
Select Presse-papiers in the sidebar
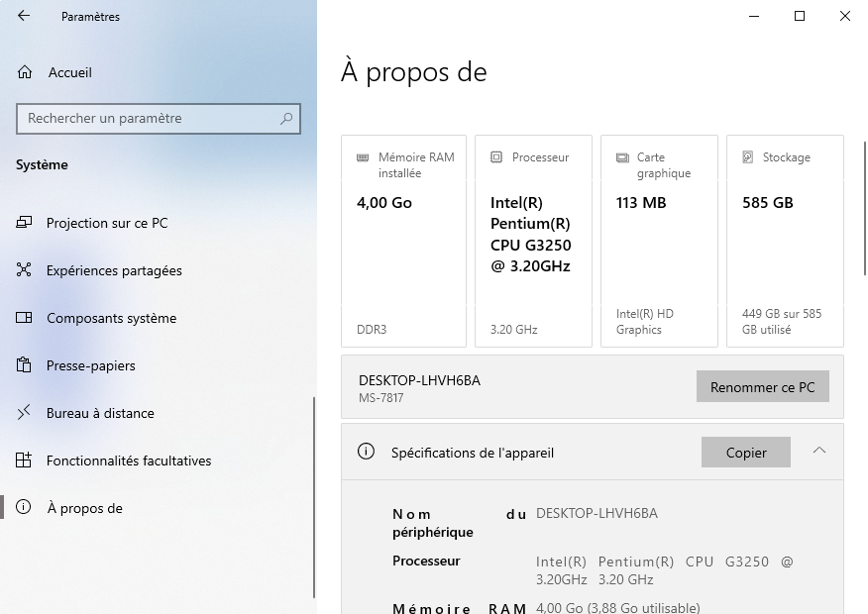coord(90,365)
